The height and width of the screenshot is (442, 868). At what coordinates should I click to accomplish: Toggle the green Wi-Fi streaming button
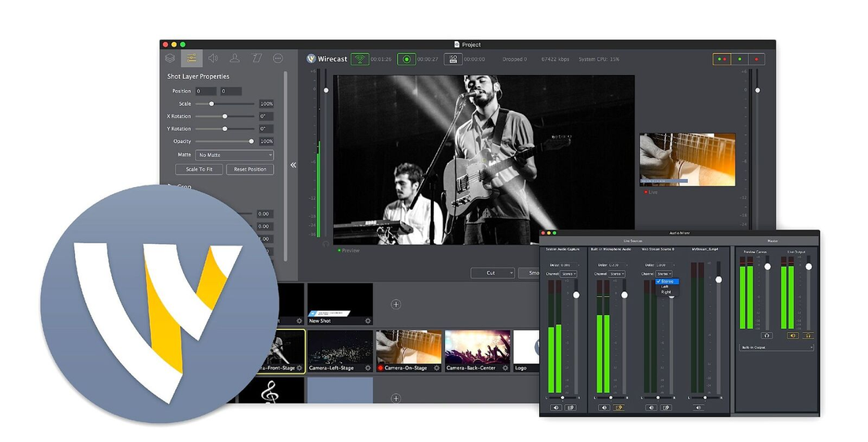[360, 58]
